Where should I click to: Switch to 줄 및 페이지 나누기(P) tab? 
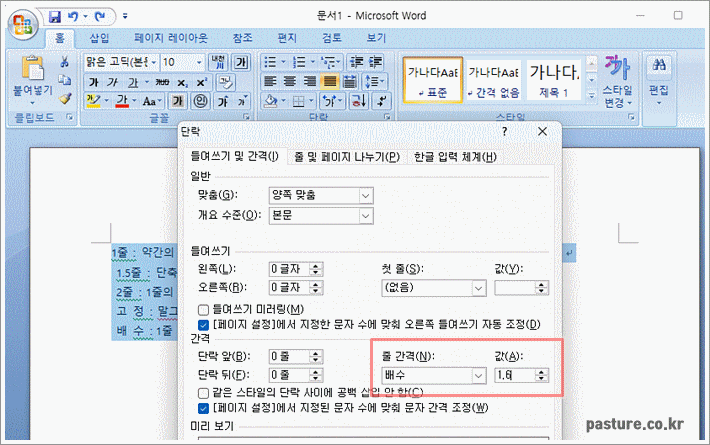(x=347, y=157)
